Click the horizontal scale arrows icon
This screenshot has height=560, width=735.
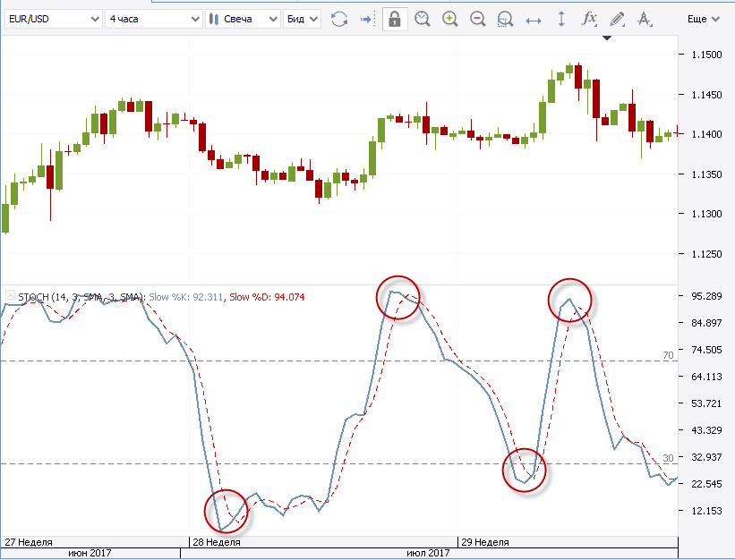534,19
